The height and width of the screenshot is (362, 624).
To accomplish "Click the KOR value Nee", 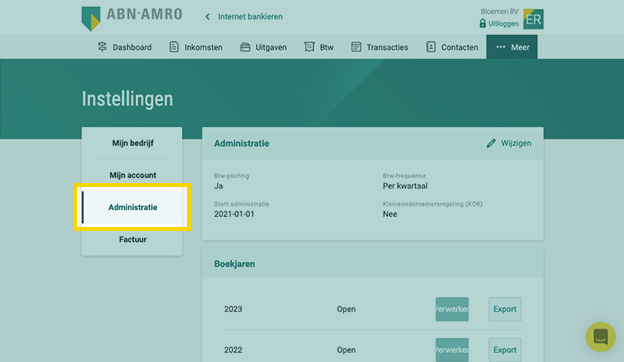I will [390, 214].
